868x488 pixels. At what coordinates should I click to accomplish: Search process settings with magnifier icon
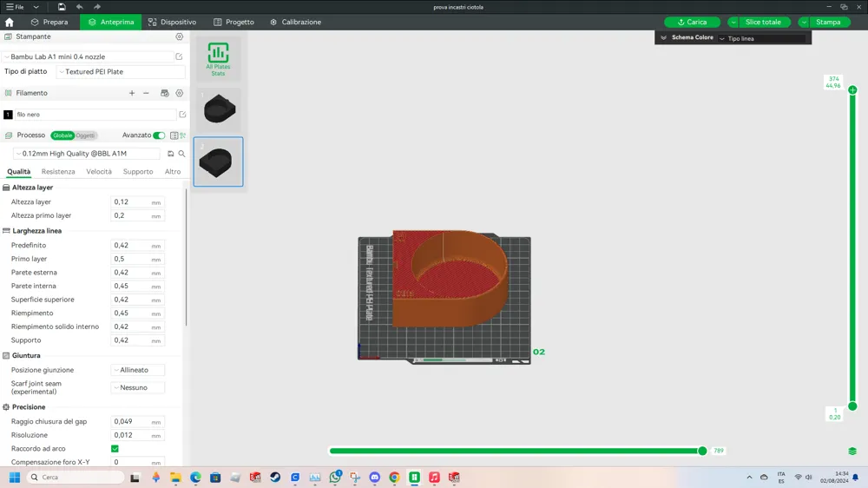(181, 154)
